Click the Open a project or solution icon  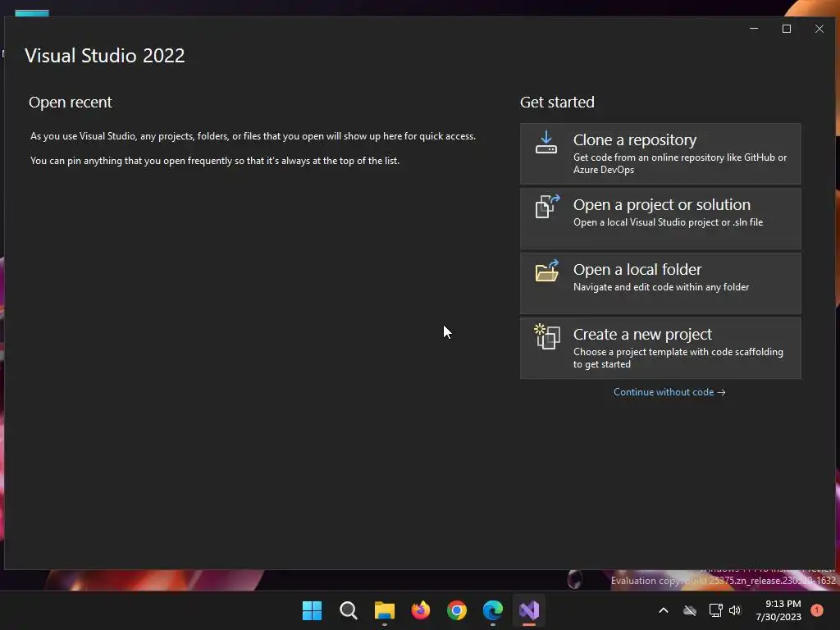click(x=547, y=206)
